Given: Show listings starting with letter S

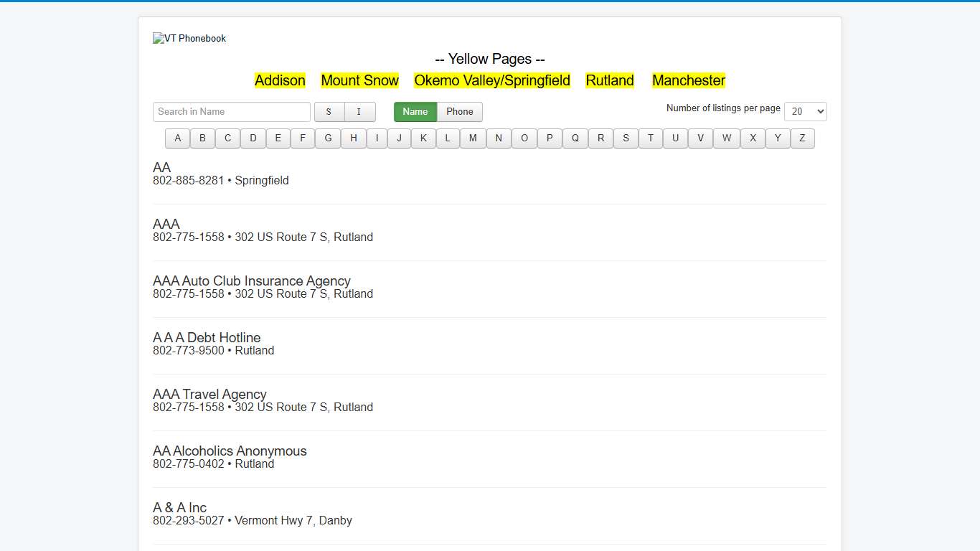Looking at the screenshot, I should coord(626,138).
